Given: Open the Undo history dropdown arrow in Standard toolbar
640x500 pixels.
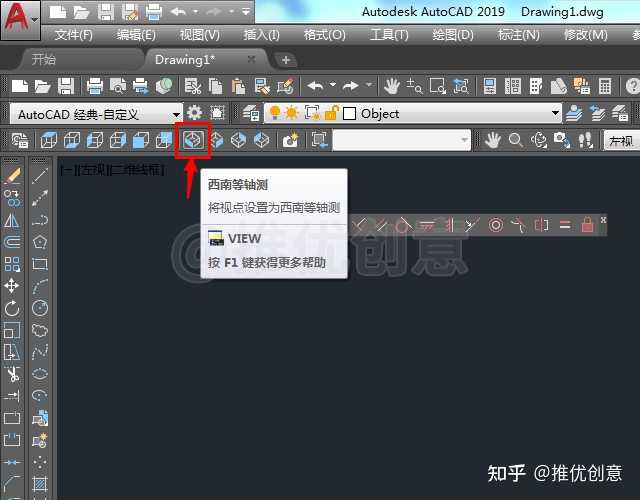Looking at the screenshot, I should pyautogui.click(x=333, y=85).
